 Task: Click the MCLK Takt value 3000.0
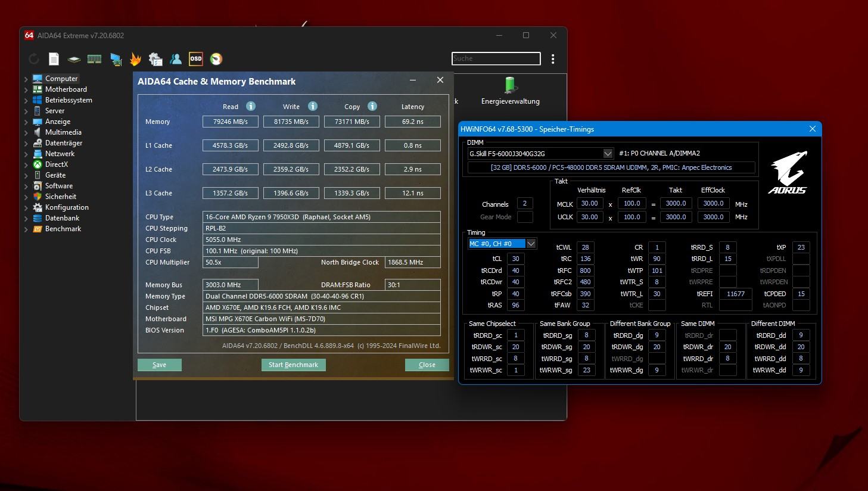[x=676, y=203]
